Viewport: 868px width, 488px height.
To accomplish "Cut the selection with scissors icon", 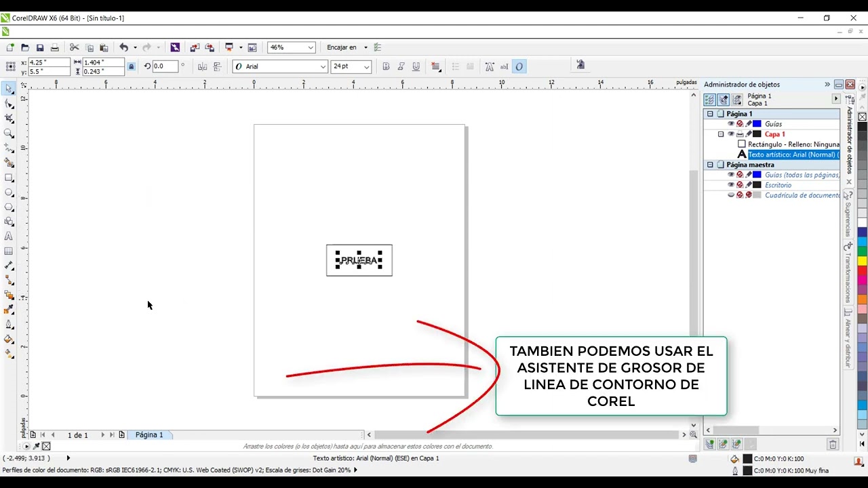I will 75,47.
